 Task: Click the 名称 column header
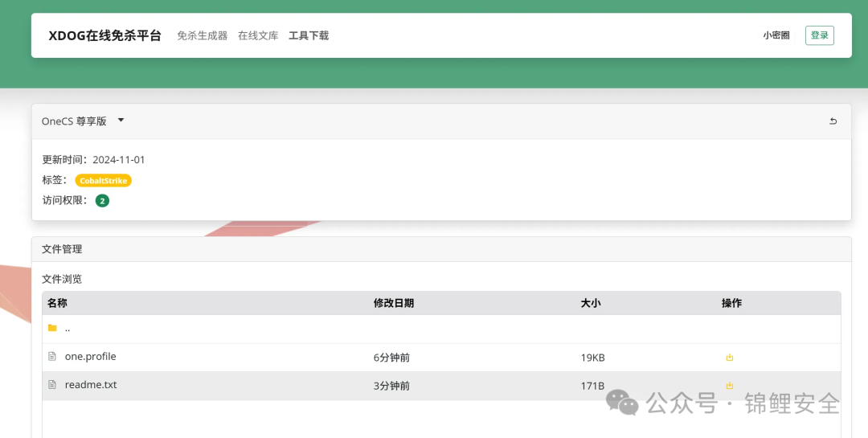pyautogui.click(x=57, y=303)
